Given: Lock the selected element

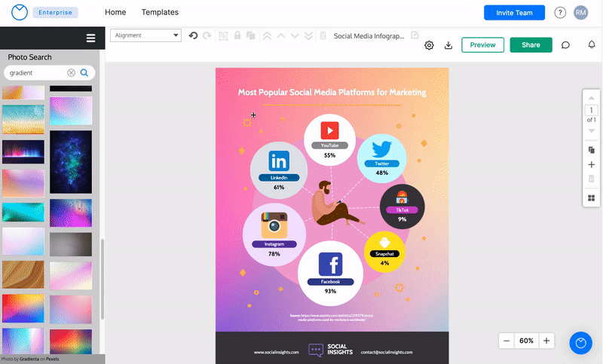Looking at the screenshot, I should pyautogui.click(x=237, y=35).
